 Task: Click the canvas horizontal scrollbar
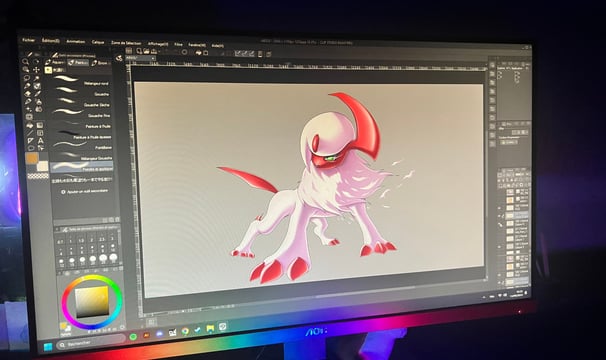coord(366,292)
